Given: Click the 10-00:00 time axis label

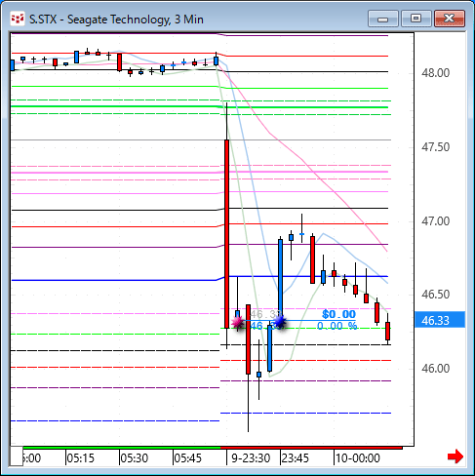Looking at the screenshot, I should (358, 458).
